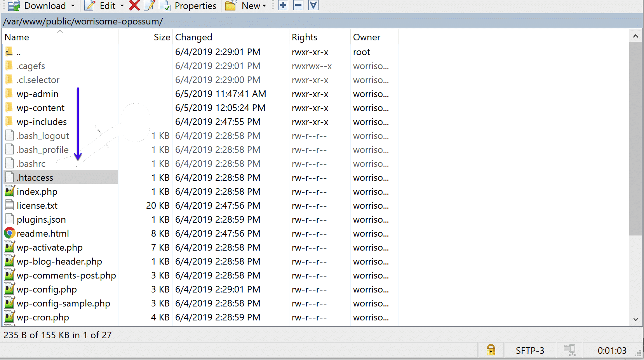The width and height of the screenshot is (644, 360).
Task: Open the Edit dropdown arrow
Action: click(x=122, y=5)
